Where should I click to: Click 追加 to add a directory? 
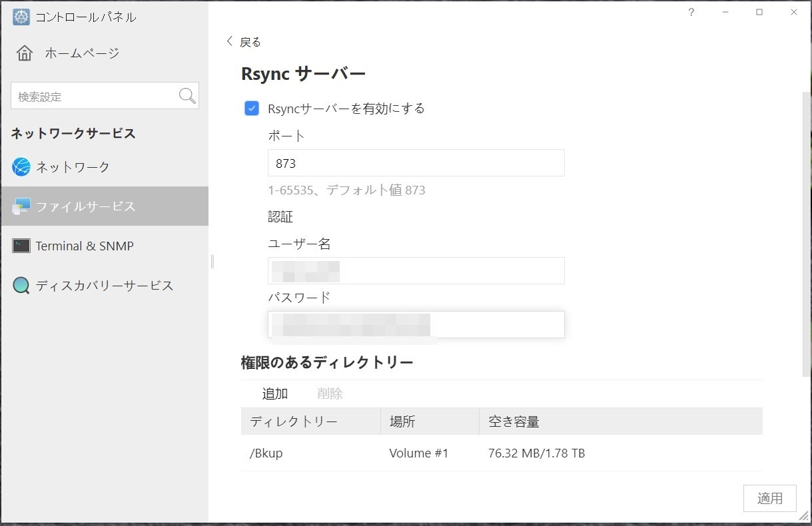(274, 394)
